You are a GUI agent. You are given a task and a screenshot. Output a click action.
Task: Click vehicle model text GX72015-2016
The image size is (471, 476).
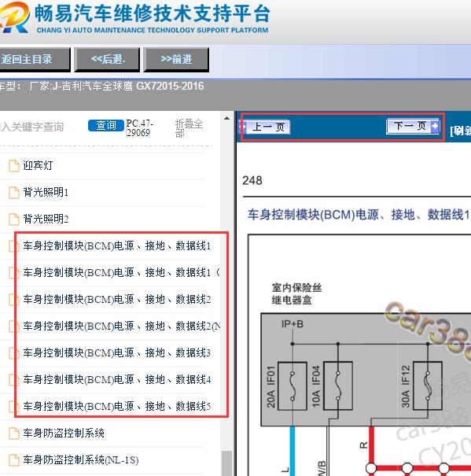[170, 87]
